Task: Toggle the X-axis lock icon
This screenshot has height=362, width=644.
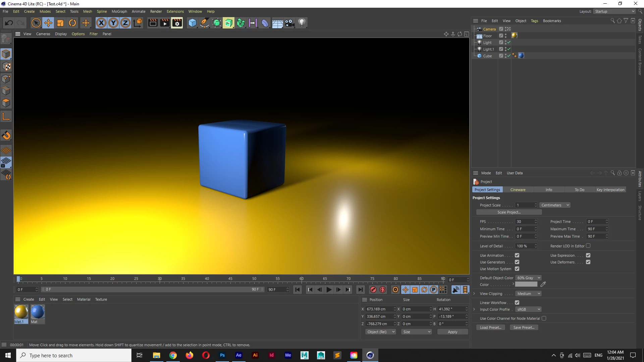Action: point(101,23)
